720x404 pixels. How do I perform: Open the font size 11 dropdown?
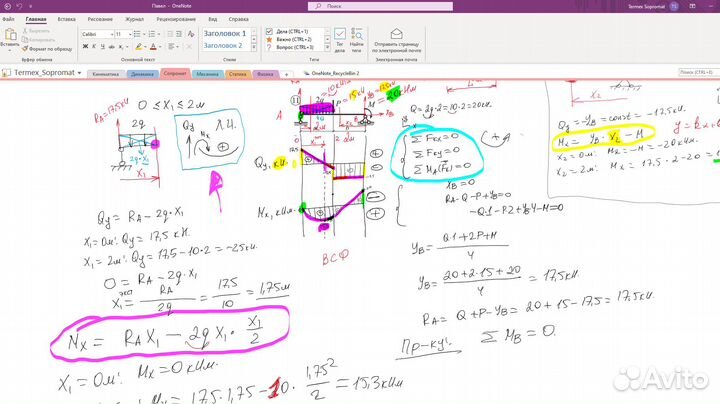tap(121, 33)
